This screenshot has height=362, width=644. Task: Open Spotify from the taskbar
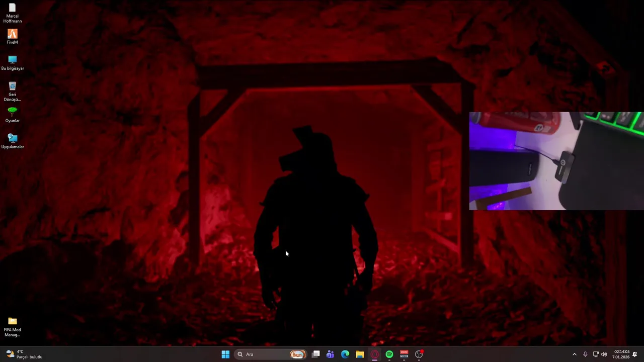pyautogui.click(x=389, y=354)
